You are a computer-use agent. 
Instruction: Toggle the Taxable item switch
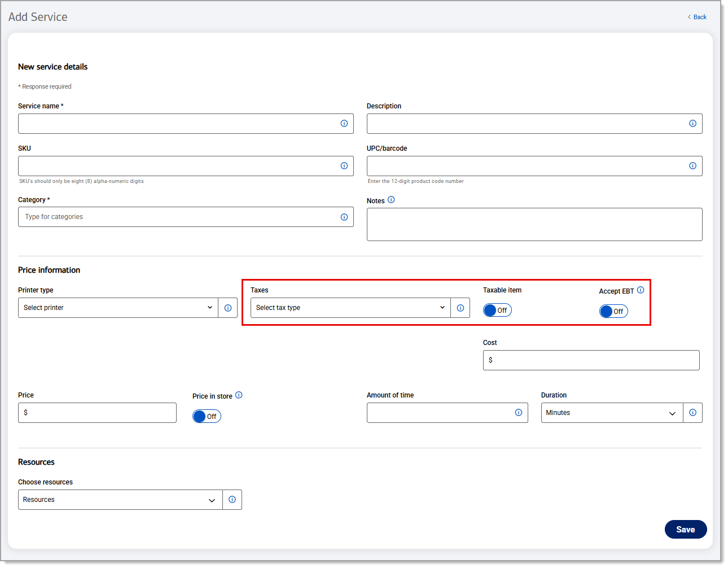[497, 310]
